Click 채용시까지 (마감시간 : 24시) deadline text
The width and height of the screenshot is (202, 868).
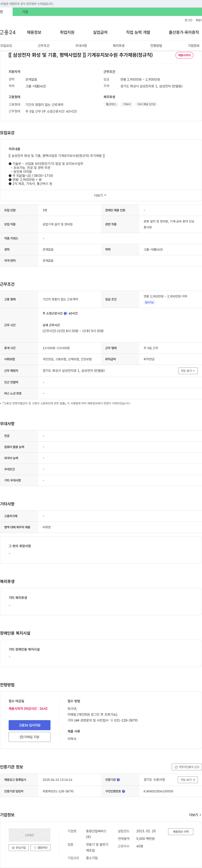click(28, 709)
